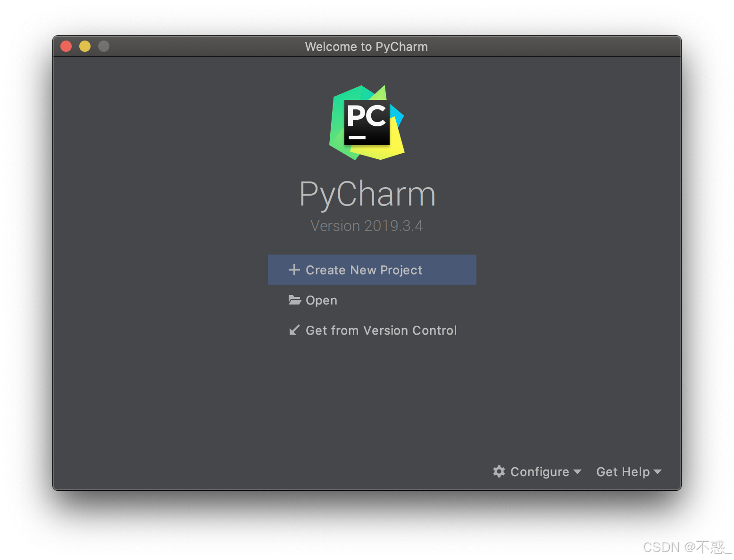Click the folder icon next to Open
734x560 pixels.
[295, 300]
